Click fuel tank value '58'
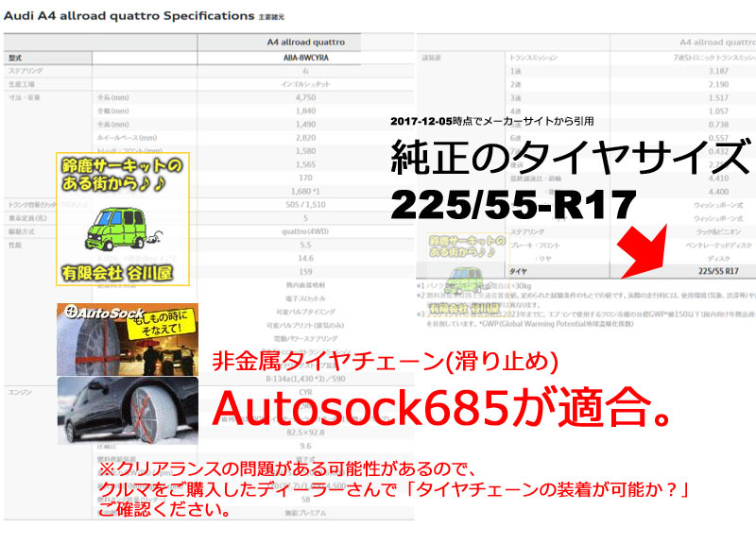 305,500
